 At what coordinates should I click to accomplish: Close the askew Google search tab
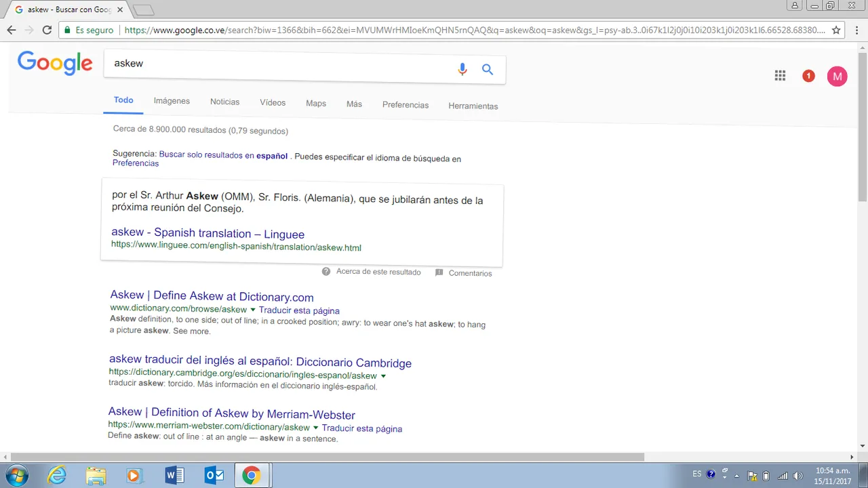click(x=120, y=9)
